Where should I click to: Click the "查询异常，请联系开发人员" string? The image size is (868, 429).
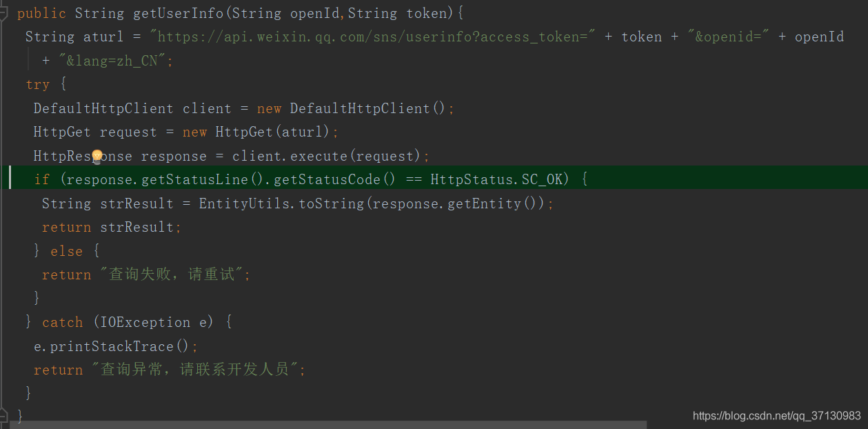pyautogui.click(x=198, y=370)
